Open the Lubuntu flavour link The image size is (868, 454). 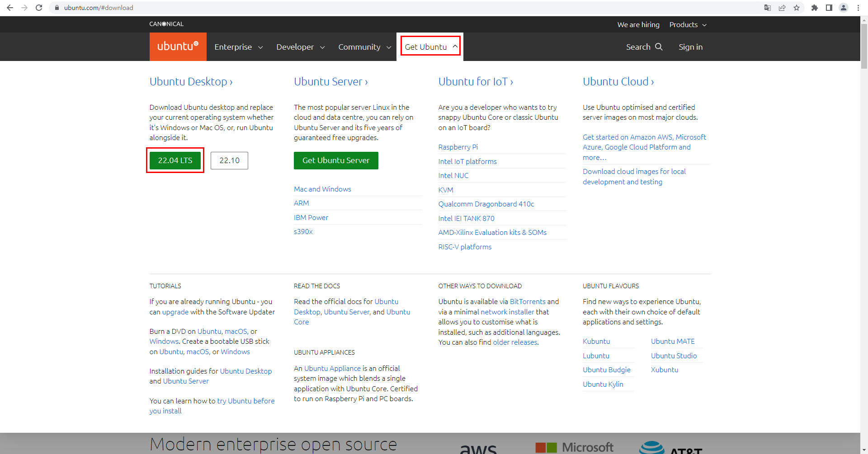point(596,356)
